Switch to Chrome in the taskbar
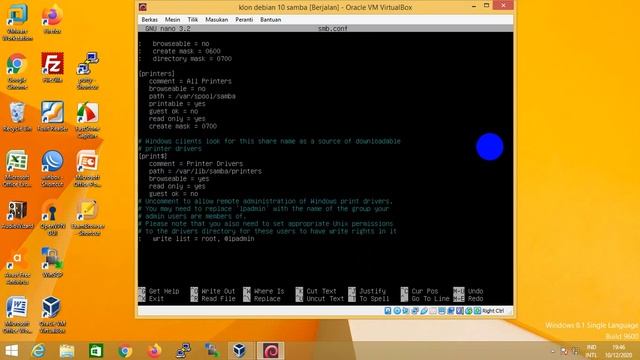The image size is (640, 360). pos(125,351)
